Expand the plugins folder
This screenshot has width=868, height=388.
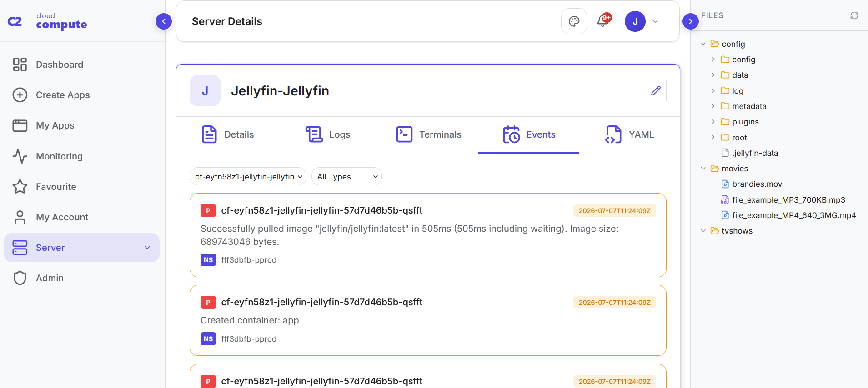(x=713, y=122)
